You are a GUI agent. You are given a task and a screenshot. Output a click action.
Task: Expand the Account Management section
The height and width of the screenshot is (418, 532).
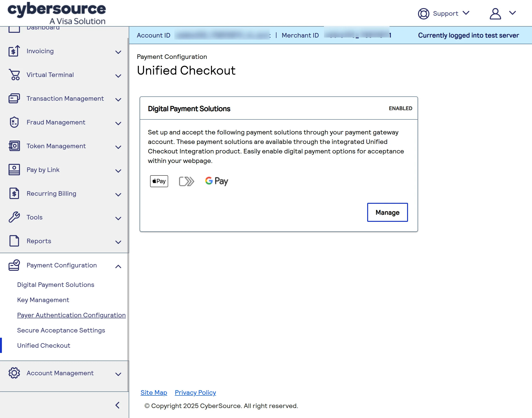tap(118, 374)
